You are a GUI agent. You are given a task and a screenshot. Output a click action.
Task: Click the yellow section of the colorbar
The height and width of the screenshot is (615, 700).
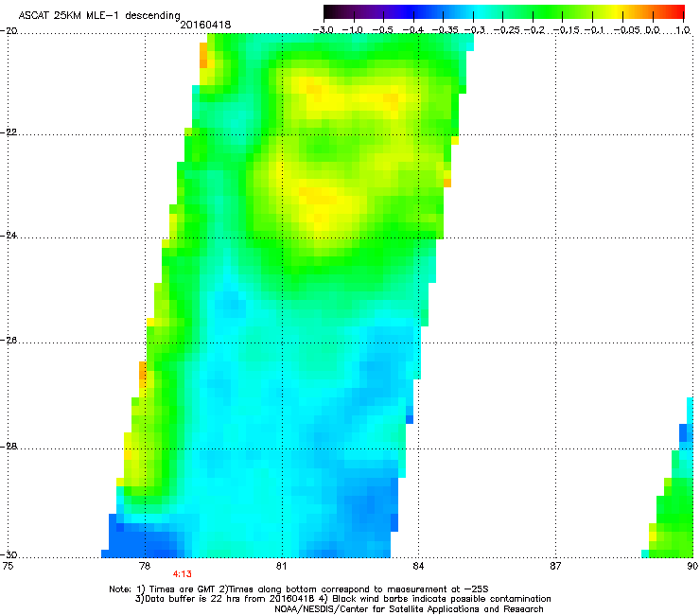(x=616, y=11)
